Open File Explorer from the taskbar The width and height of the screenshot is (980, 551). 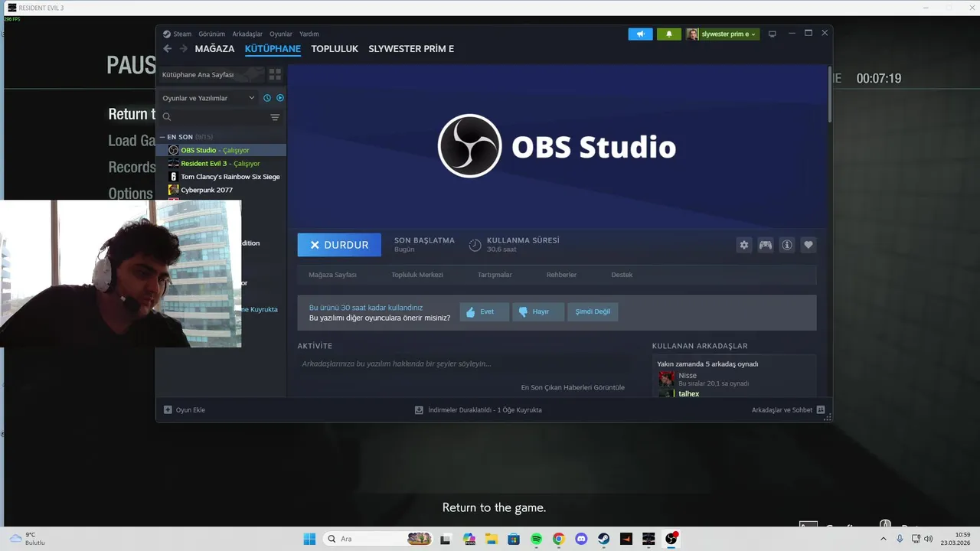[491, 539]
